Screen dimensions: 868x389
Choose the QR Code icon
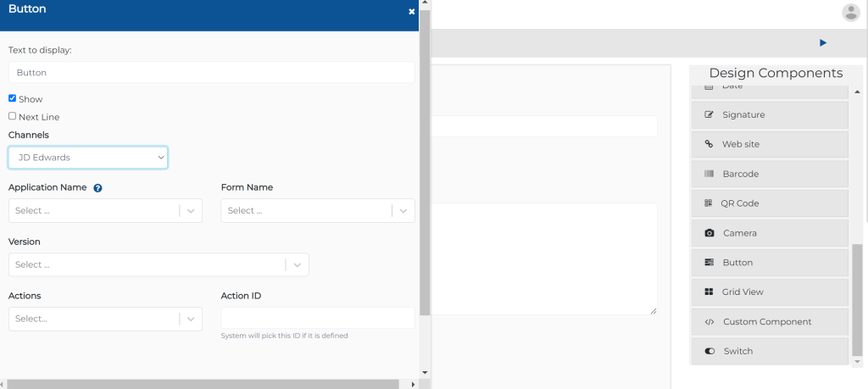pyautogui.click(x=708, y=203)
